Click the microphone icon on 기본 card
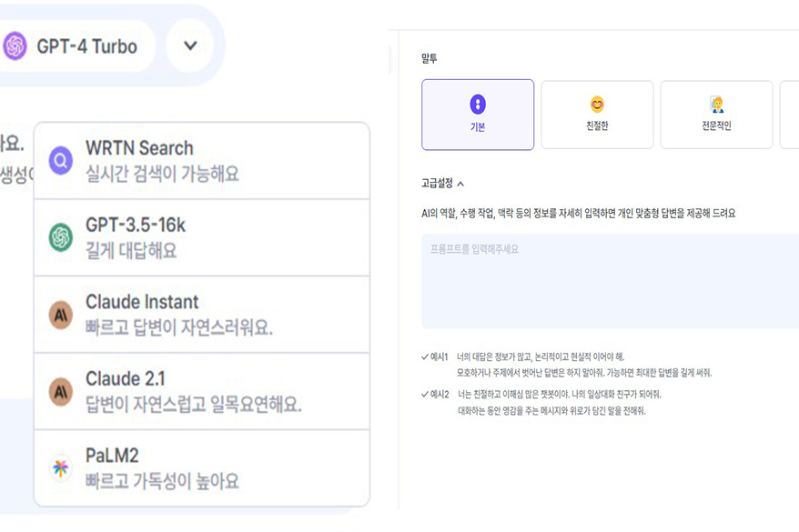 pos(479,103)
